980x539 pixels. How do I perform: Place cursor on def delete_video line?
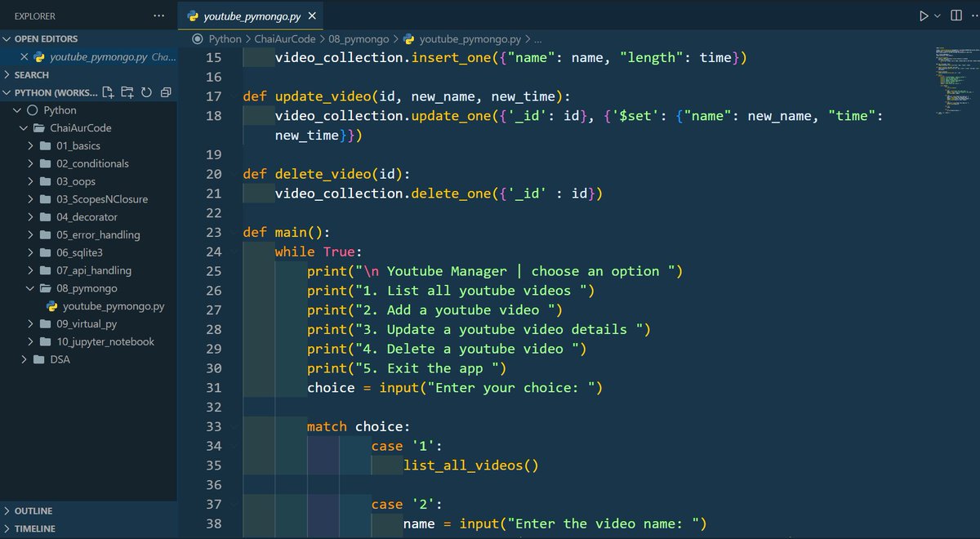pyautogui.click(x=326, y=174)
